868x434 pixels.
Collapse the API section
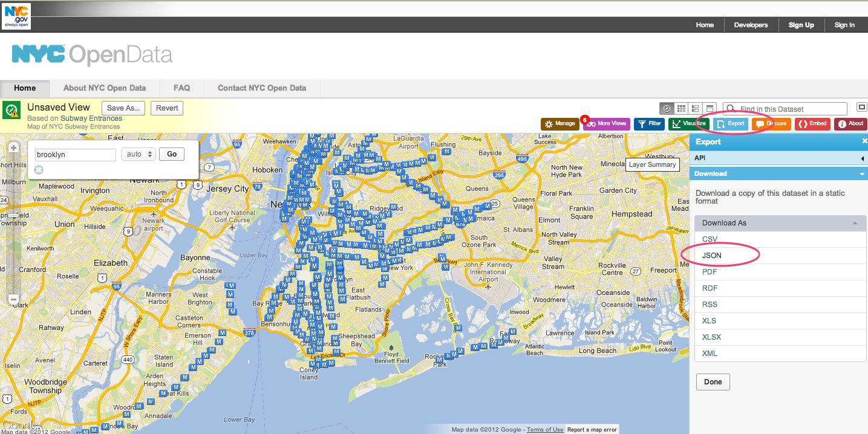(x=861, y=158)
